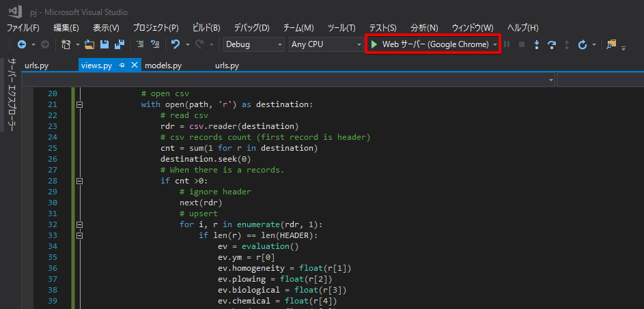Select the views.py tab

(x=96, y=65)
